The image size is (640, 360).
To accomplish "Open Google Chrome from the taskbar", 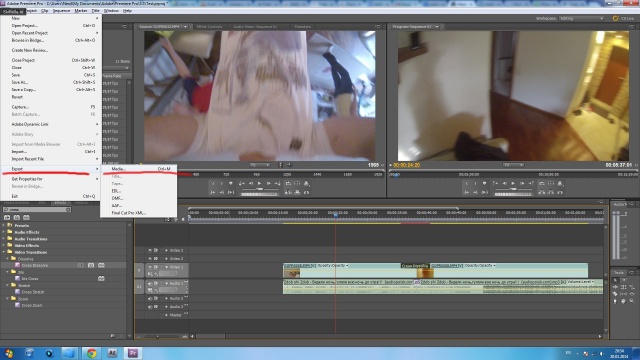I will [91, 353].
